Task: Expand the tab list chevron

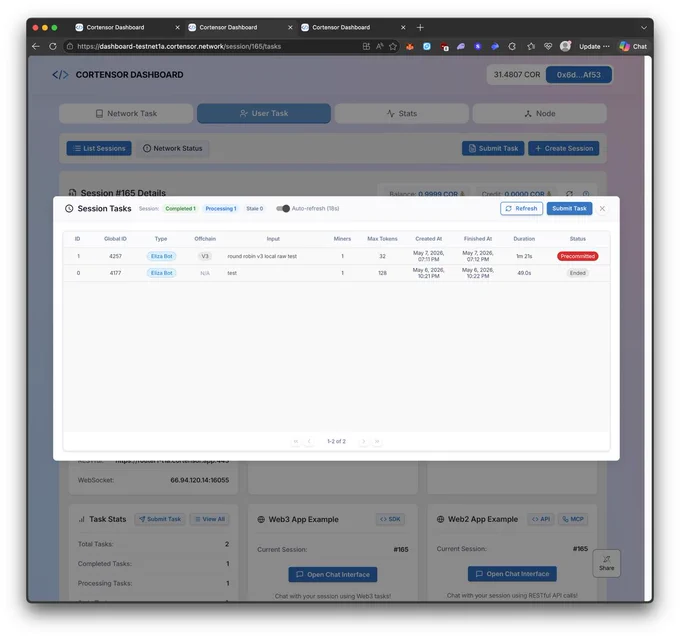Action: pos(644,28)
